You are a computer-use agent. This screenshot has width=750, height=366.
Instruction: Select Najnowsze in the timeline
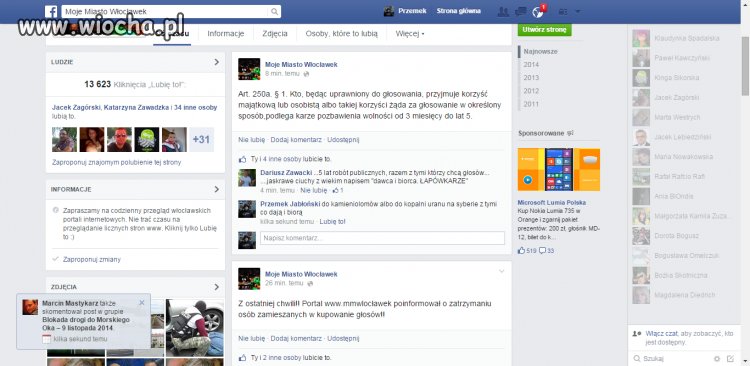pyautogui.click(x=540, y=51)
